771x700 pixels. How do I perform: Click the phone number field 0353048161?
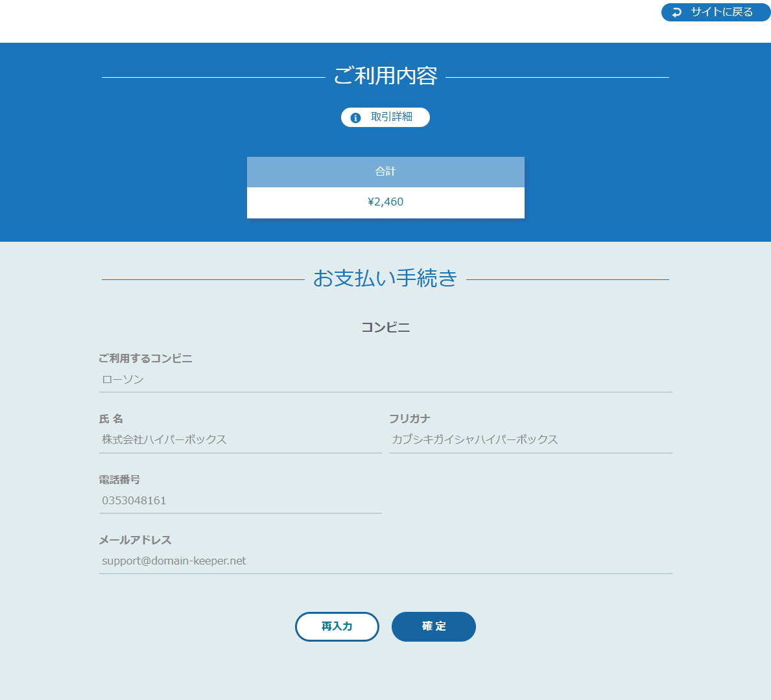240,500
